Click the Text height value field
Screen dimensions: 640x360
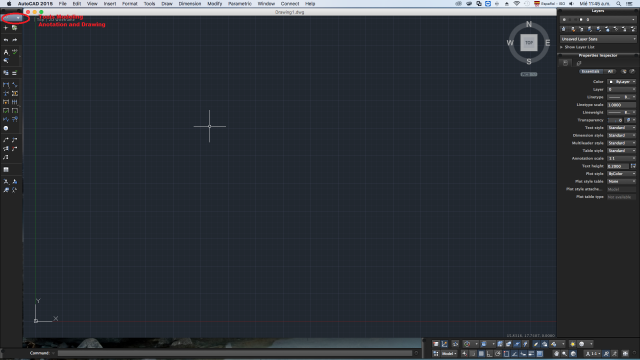[618, 166]
